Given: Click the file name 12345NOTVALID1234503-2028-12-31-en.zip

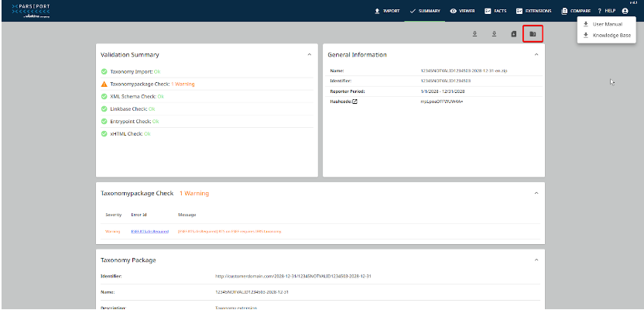Looking at the screenshot, I should coord(464,71).
